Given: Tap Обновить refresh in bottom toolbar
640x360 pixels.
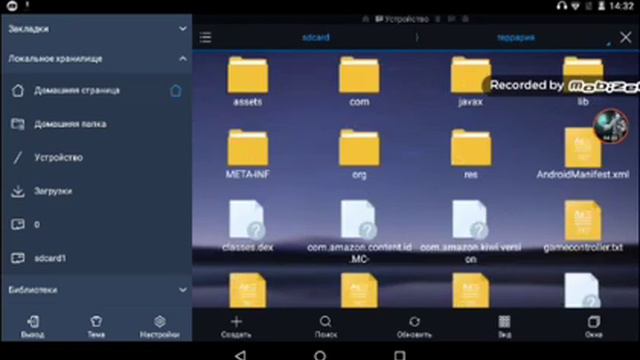Looking at the screenshot, I should tap(414, 327).
